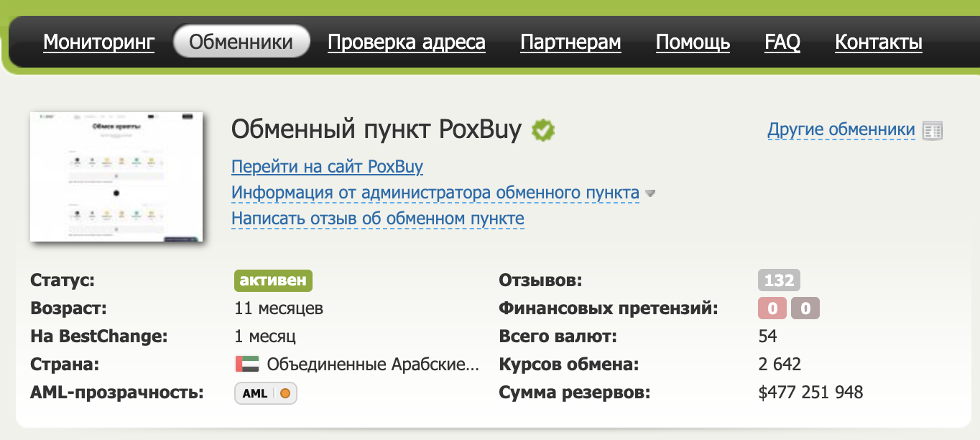The height and width of the screenshot is (440, 980).
Task: Open the Помощь page
Action: click(693, 42)
